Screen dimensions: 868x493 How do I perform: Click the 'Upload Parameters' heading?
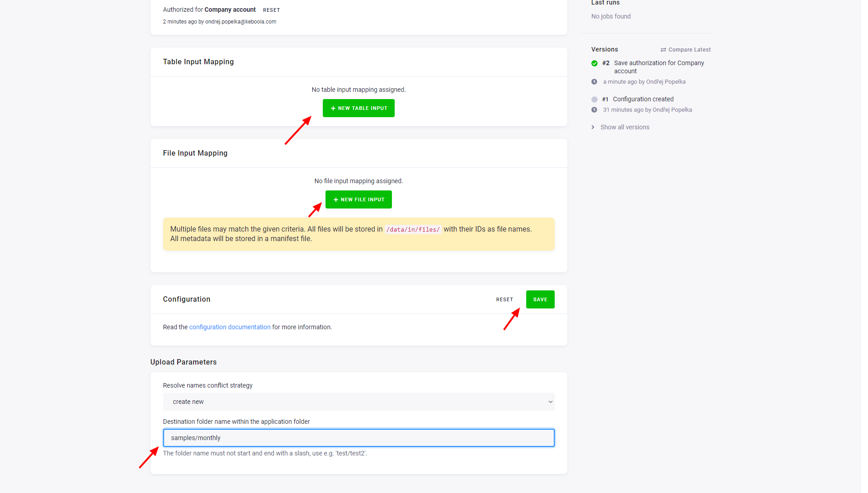tap(184, 362)
